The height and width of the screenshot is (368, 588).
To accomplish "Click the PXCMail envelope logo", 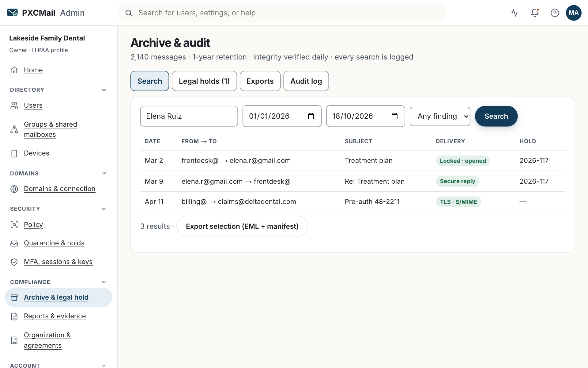I will coord(12,13).
